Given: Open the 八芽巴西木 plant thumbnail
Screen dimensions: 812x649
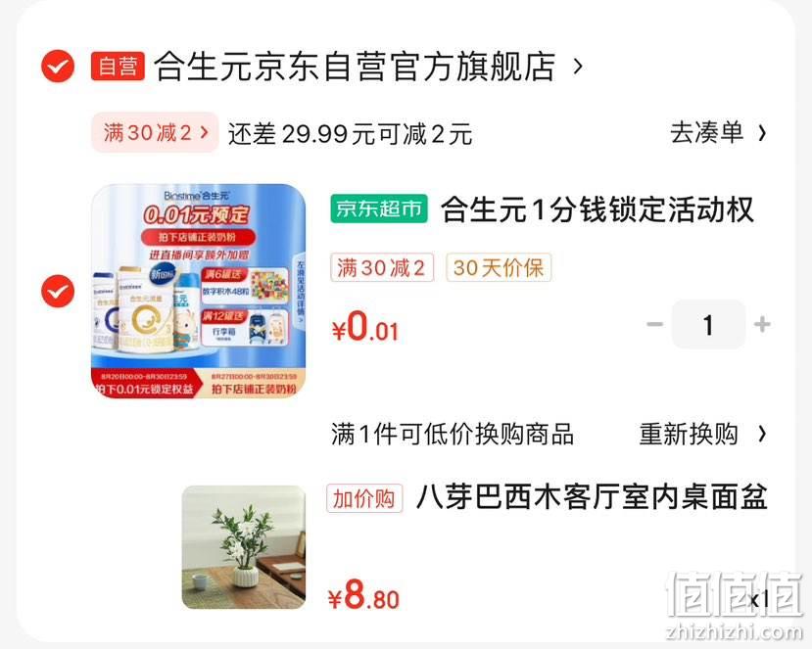Looking at the screenshot, I should point(244,547).
